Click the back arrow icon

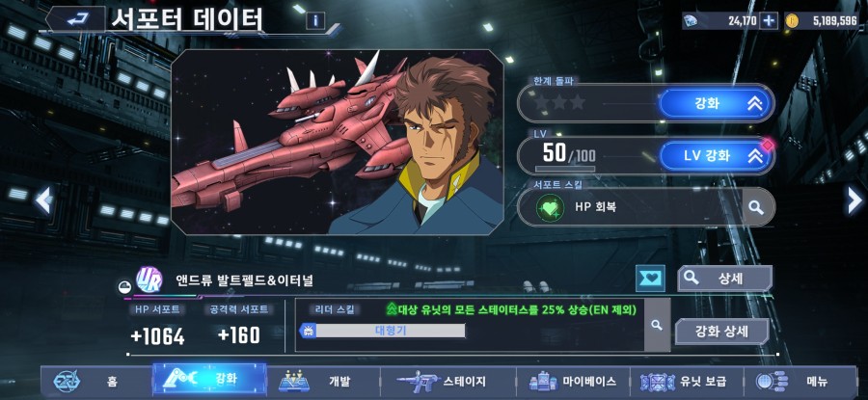point(75,19)
